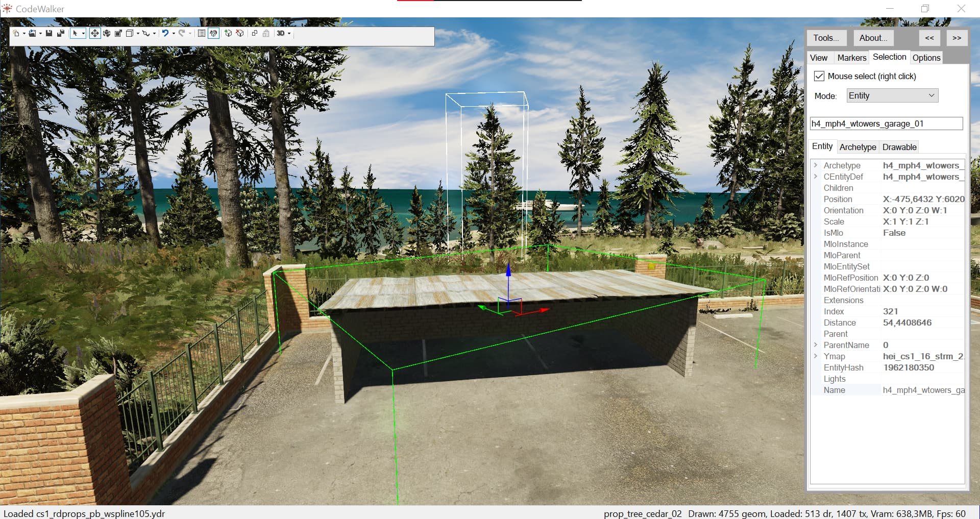
Task: Open the snapping options dropdown arrow
Action: pos(154,34)
